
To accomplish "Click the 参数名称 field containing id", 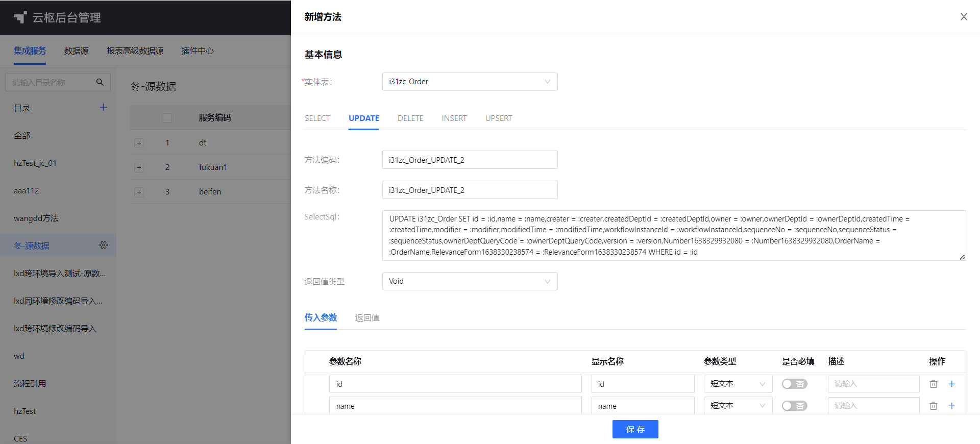I will coord(455,384).
